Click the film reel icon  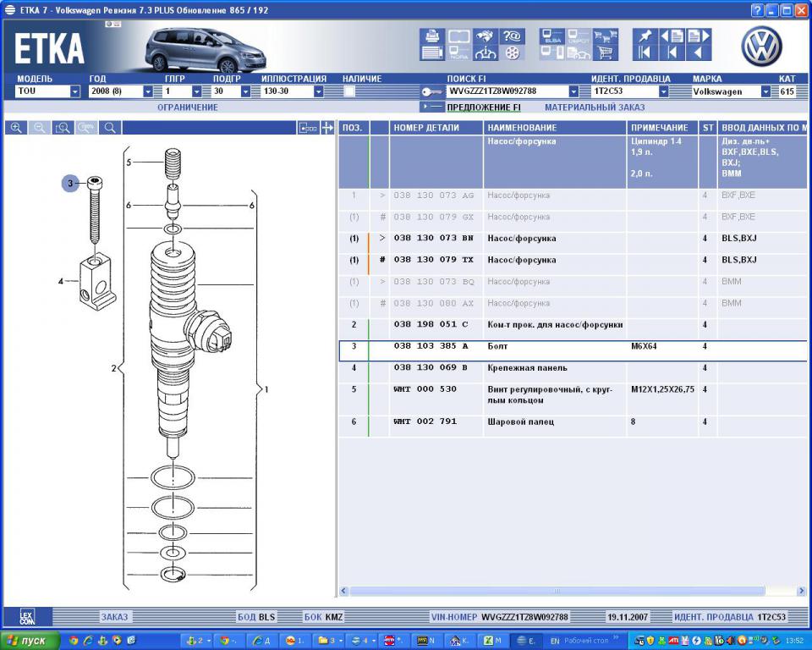coord(512,52)
